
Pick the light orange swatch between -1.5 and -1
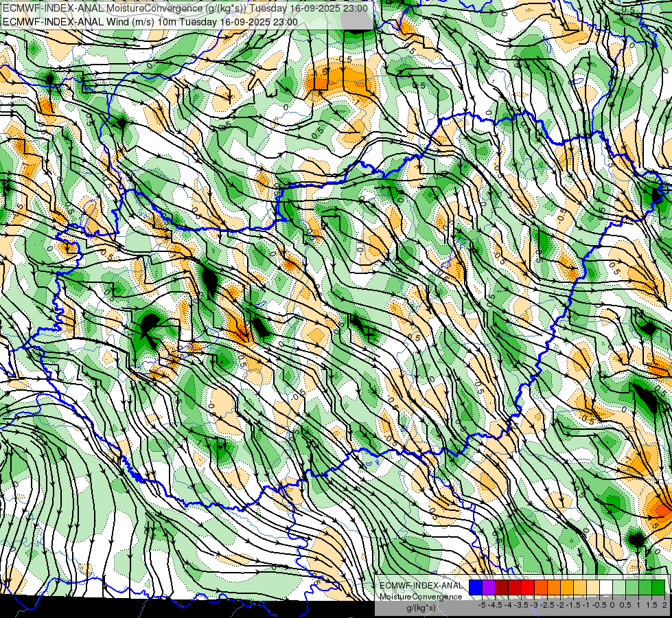pyautogui.click(x=580, y=588)
